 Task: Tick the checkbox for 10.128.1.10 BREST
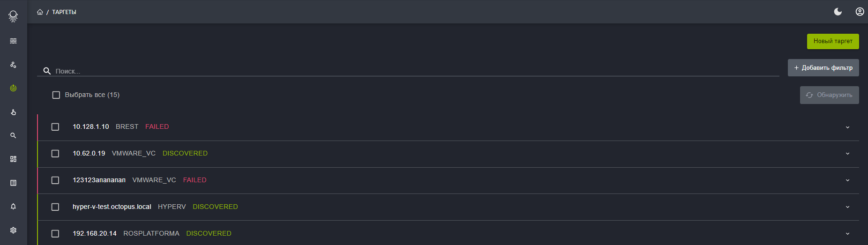[x=55, y=127]
